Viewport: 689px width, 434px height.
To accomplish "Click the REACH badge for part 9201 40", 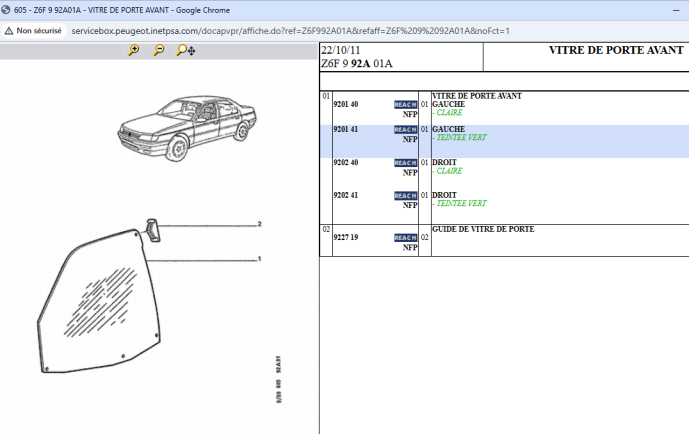I will coord(405,105).
